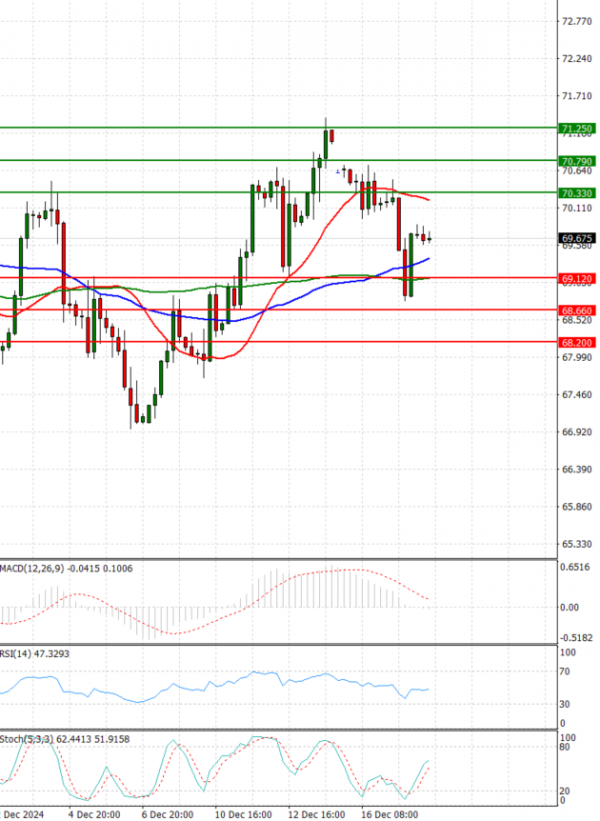This screenshot has height=821, width=600.
Task: Select the 10 Dec 16:00 time label
Action: click(x=245, y=814)
